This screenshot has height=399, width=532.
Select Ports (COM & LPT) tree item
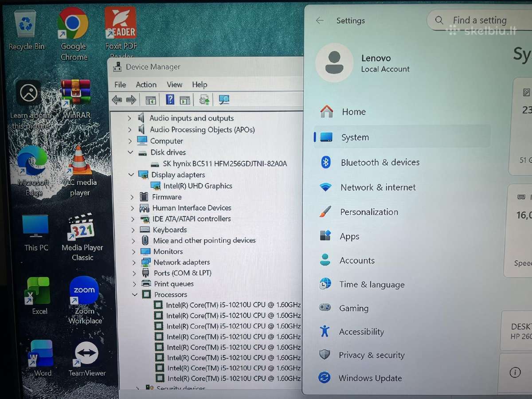[176, 273]
